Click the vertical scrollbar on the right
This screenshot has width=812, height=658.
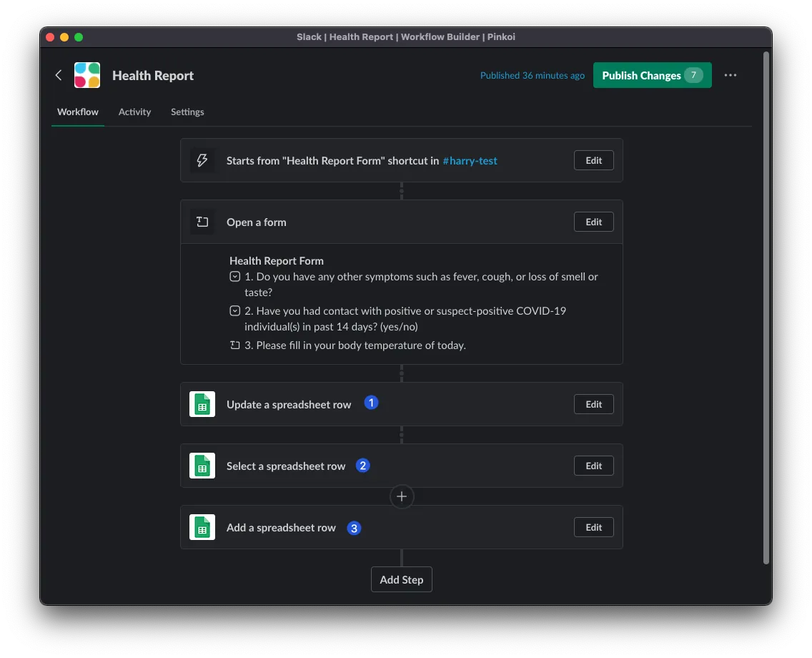click(766, 308)
